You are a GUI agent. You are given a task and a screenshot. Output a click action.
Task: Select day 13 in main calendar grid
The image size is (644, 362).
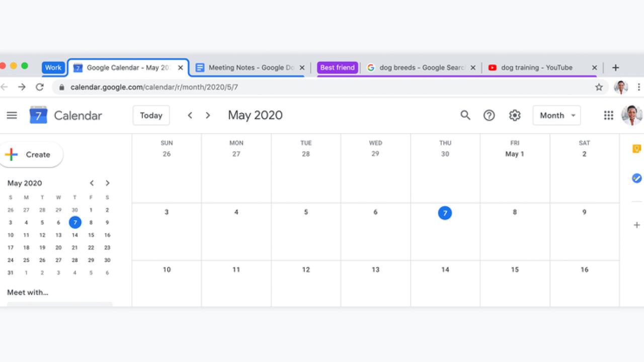click(375, 269)
